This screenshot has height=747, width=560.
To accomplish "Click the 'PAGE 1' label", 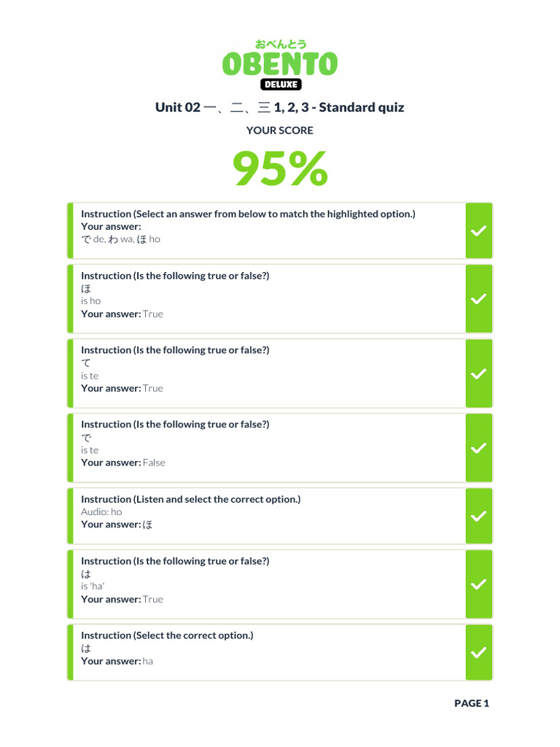I will click(x=472, y=703).
